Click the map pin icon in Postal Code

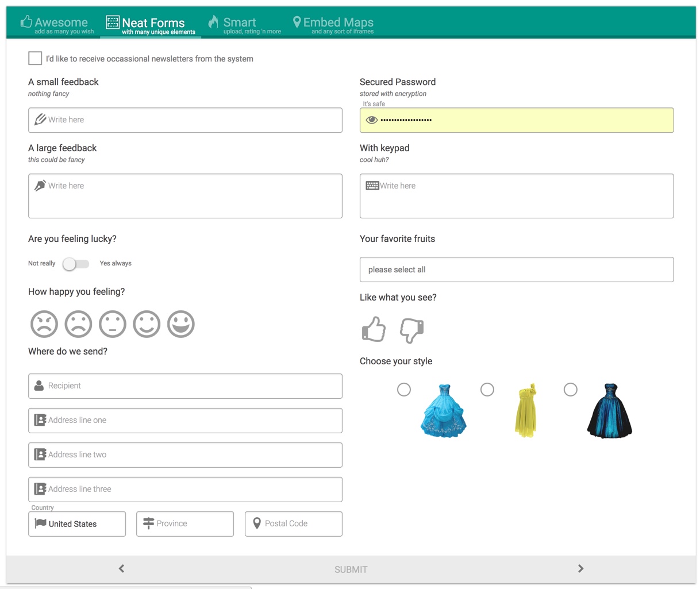click(x=257, y=523)
